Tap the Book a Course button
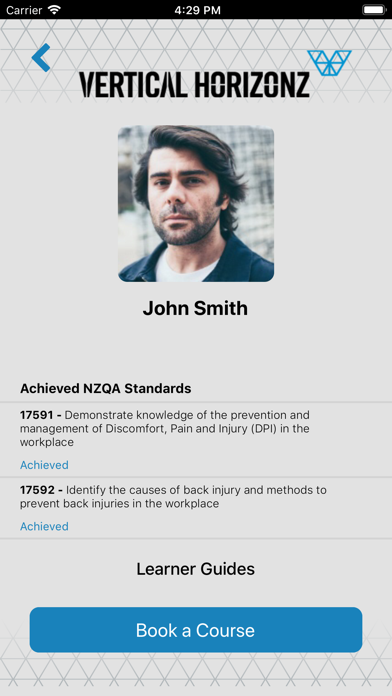Viewport: 392px width, 696px height. tap(196, 630)
